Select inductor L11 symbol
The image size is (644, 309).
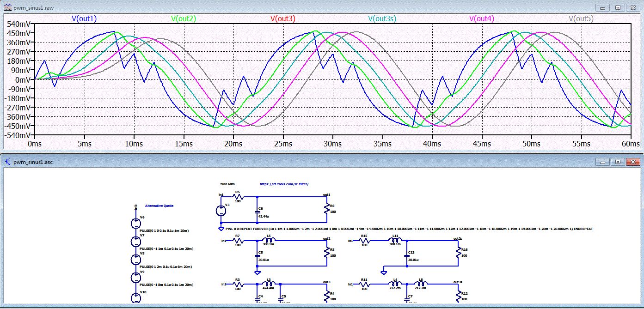[396, 241]
